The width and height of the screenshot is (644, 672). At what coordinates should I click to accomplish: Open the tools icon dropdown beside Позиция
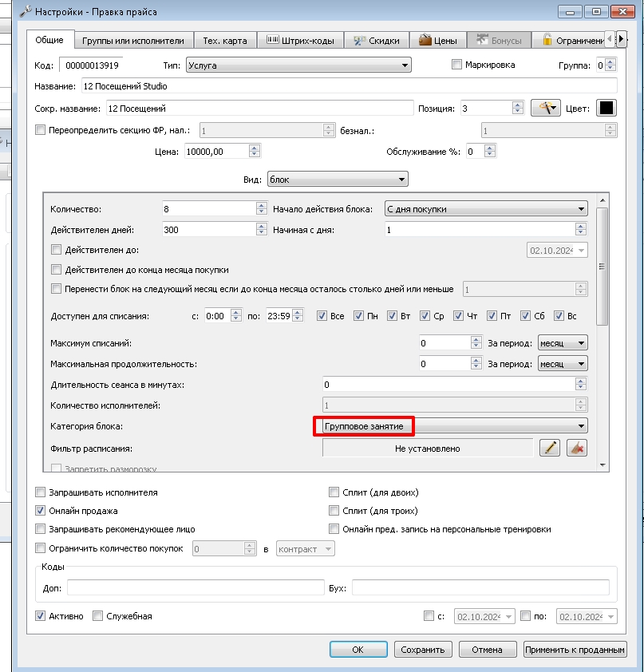pos(546,108)
